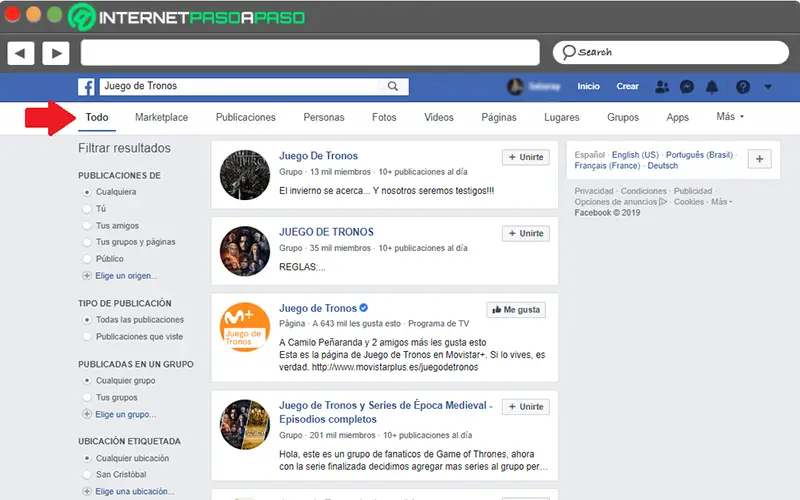This screenshot has height=500, width=800.
Task: Select the Cualquiera radio button
Action: [87, 192]
